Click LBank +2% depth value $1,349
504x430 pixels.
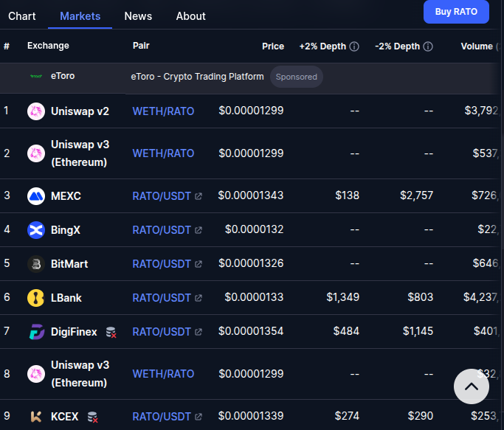342,297
